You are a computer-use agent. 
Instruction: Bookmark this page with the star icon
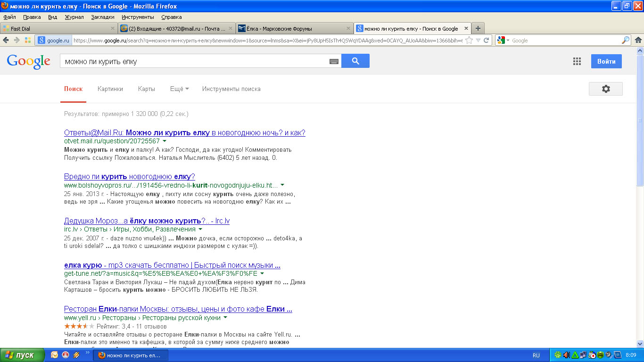click(469, 41)
